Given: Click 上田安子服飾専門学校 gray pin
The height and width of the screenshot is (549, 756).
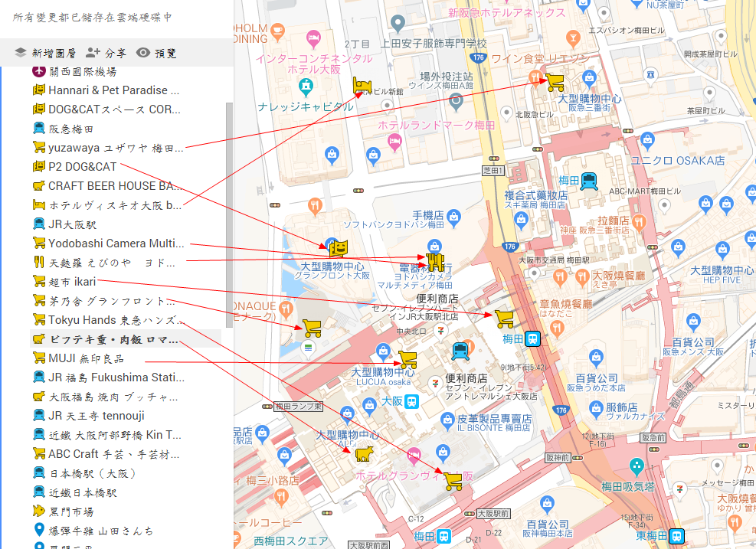Looking at the screenshot, I should coord(398,23).
